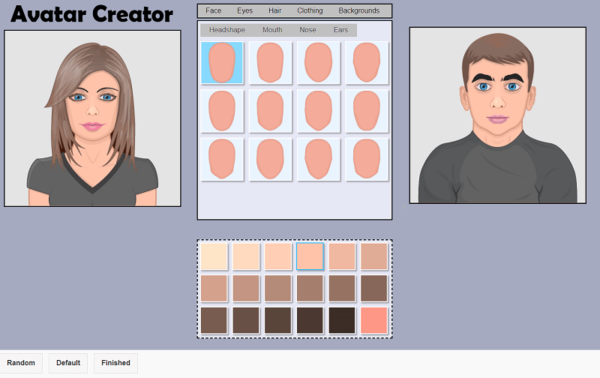Choose the sixth swatch in middle skin row

[374, 288]
